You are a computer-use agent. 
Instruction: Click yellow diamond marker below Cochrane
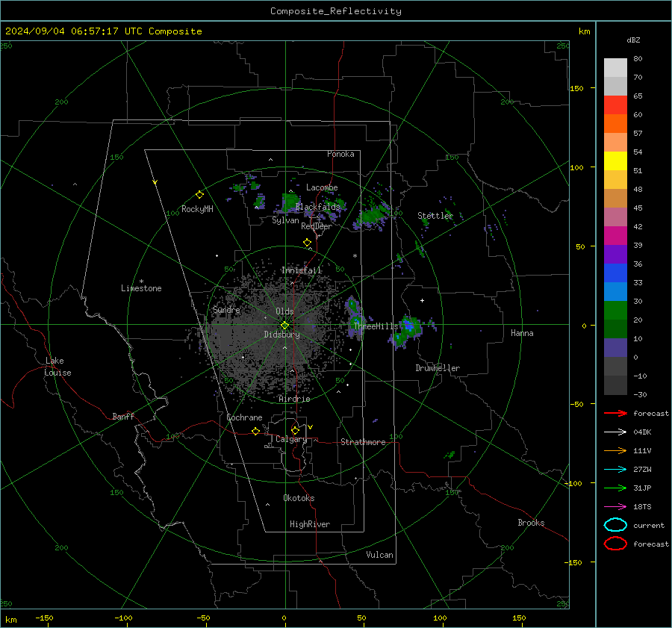255,431
